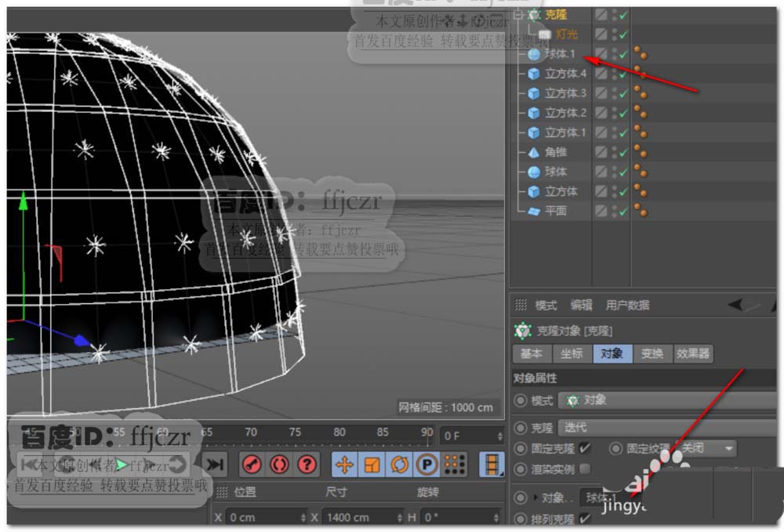Click the keyframe selection question-mark icon

coord(307,465)
